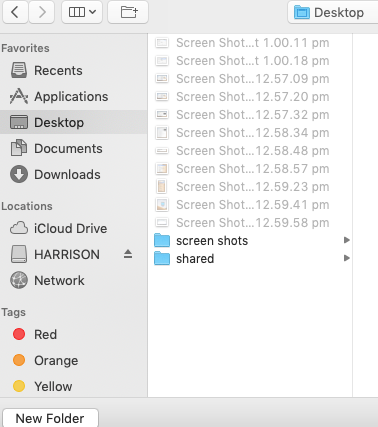The height and width of the screenshot is (427, 378).
Task: Open the Desktop location pop-up menu
Action: (333, 12)
